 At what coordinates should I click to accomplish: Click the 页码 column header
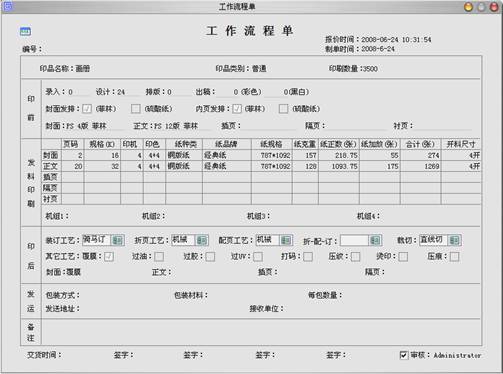pos(72,144)
